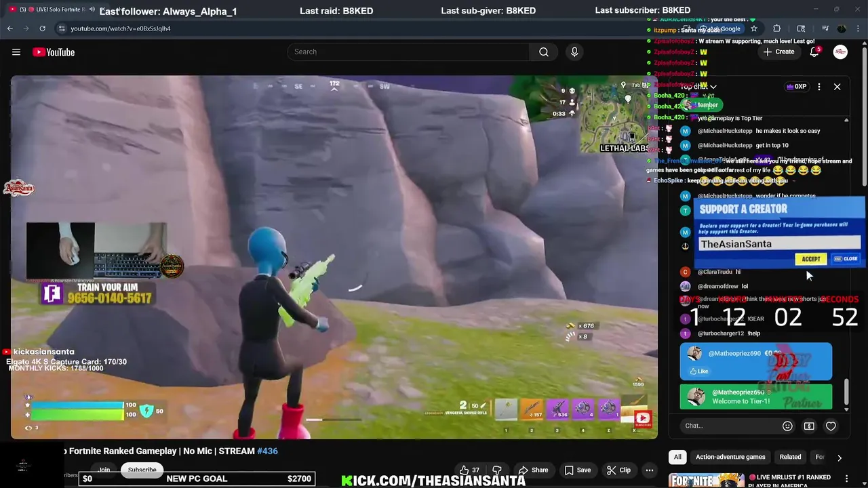Viewport: 868px width, 488px height.
Task: Click the Like button on Matheopriez690 card
Action: (699, 371)
